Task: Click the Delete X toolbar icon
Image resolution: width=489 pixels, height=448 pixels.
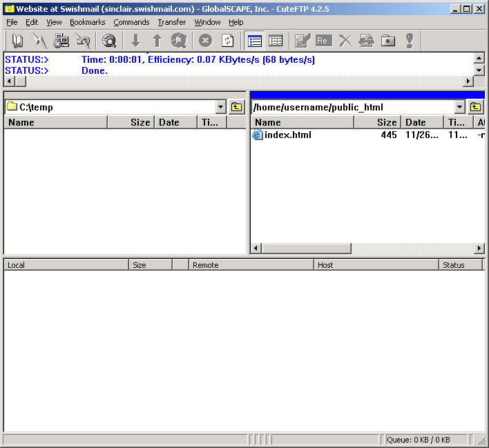Action: click(345, 41)
